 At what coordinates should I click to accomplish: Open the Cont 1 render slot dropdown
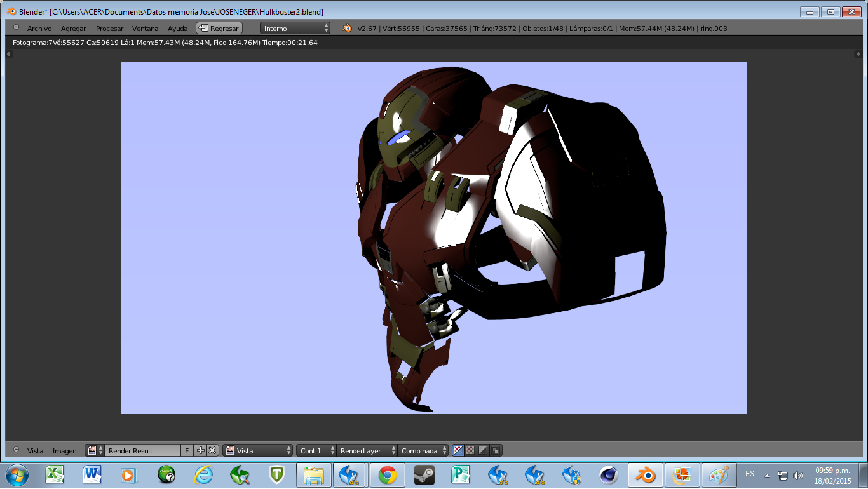[316, 450]
